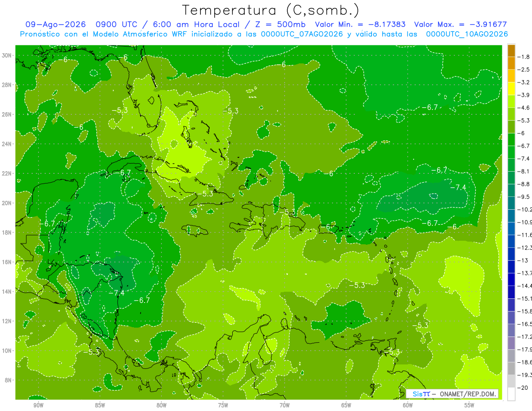Click the 75W longitude label
This screenshot has height=411, width=532.
click(223, 405)
